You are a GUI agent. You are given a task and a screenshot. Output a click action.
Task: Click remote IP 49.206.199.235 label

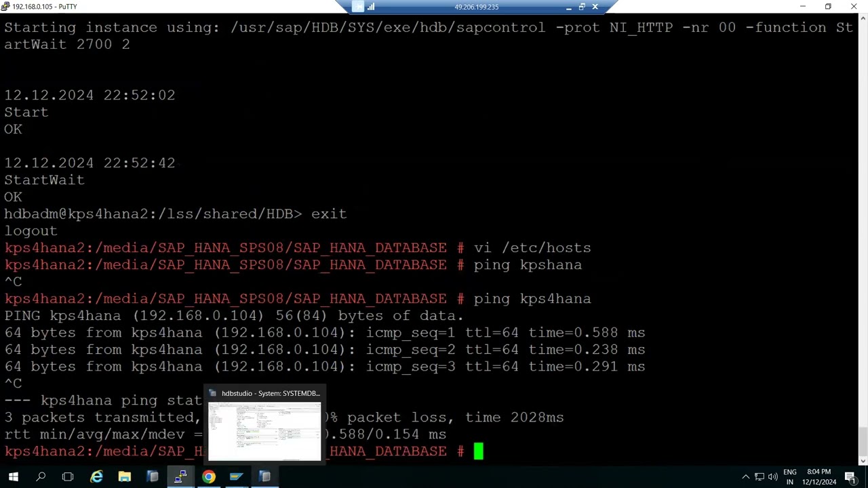[x=476, y=7]
